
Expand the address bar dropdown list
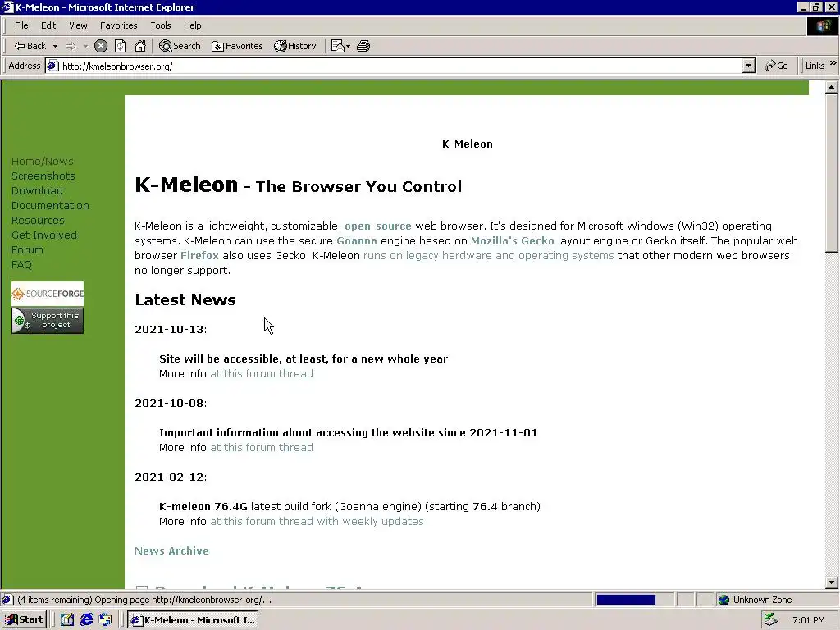point(749,66)
